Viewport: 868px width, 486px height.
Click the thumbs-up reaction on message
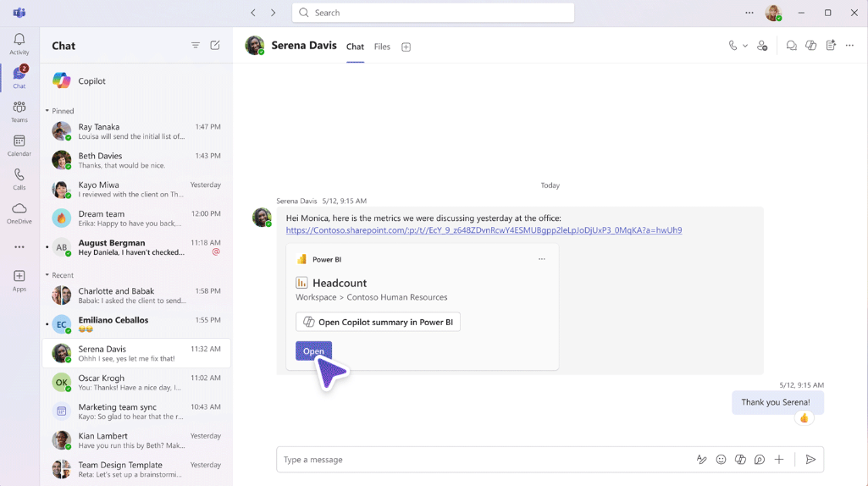(x=804, y=418)
